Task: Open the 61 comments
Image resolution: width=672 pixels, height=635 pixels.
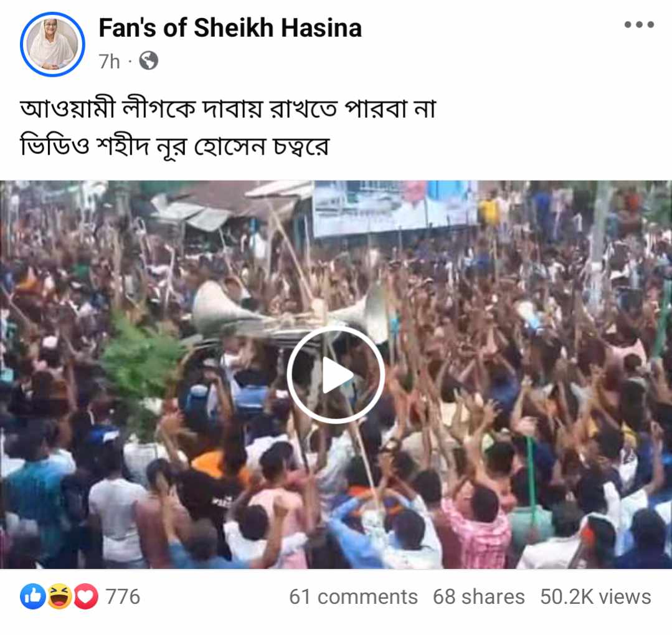Action: click(x=353, y=596)
